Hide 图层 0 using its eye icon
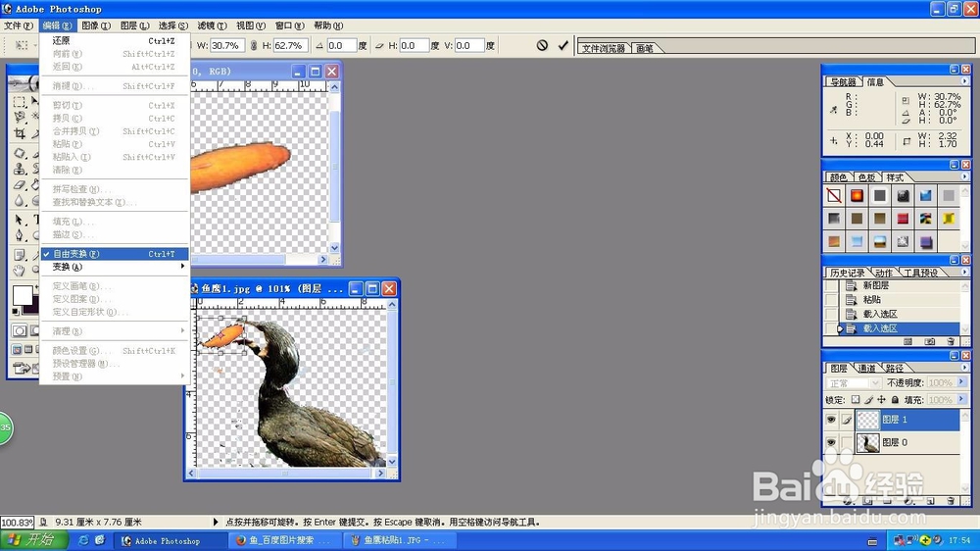The image size is (980, 551). 831,442
